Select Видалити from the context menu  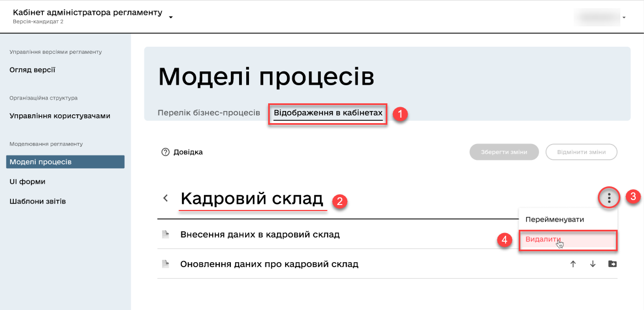[543, 240]
